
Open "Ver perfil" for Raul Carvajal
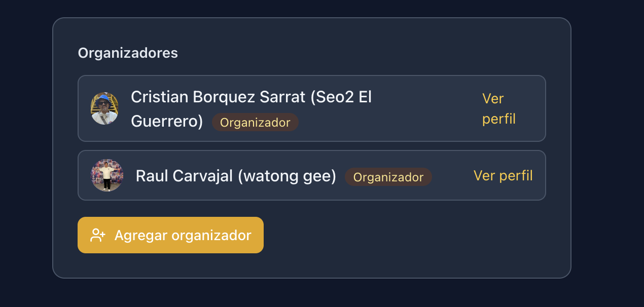point(503,175)
